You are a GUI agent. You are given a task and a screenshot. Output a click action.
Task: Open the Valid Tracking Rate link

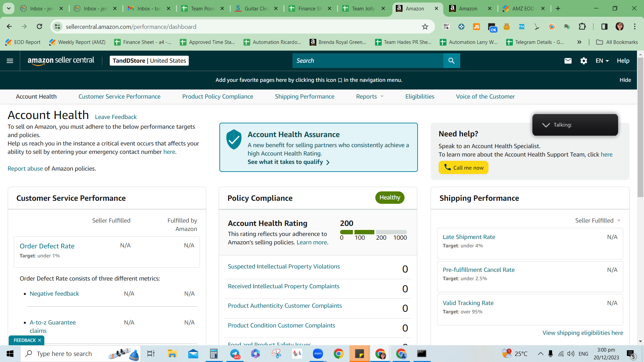coord(468,303)
